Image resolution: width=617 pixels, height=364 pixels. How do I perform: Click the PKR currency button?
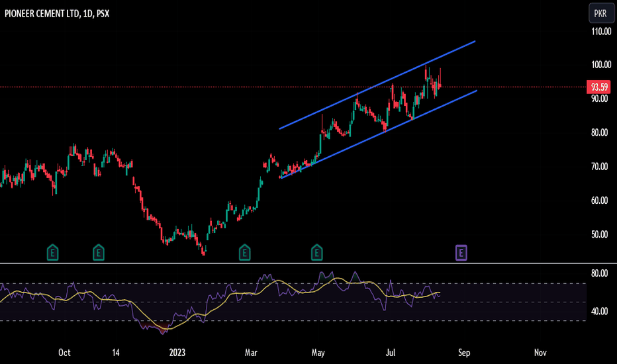[x=600, y=14]
